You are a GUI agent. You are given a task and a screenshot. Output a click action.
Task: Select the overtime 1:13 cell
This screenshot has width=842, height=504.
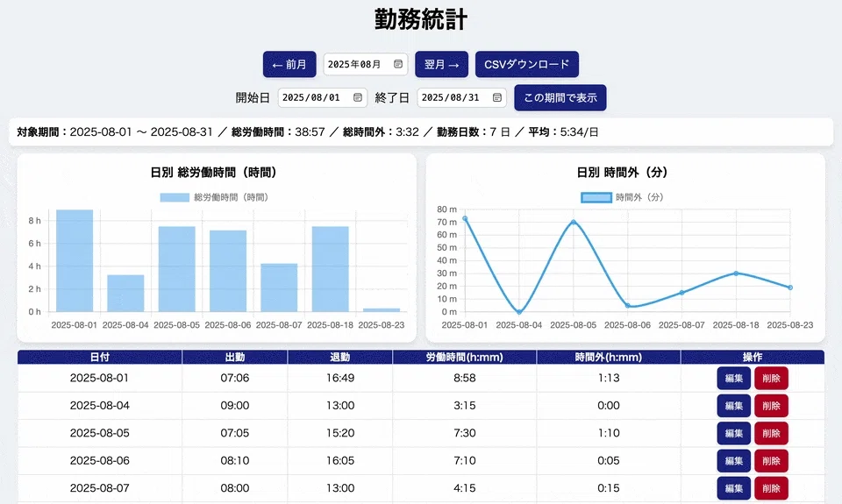click(609, 378)
